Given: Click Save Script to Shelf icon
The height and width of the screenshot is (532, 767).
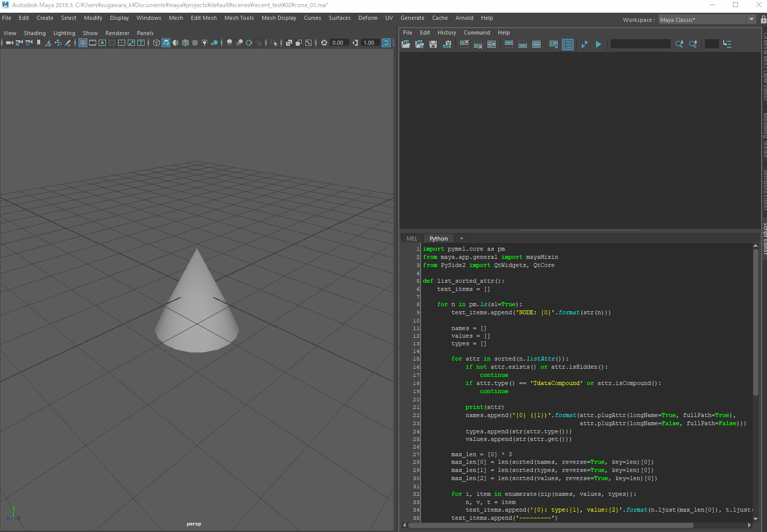Looking at the screenshot, I should (x=447, y=44).
